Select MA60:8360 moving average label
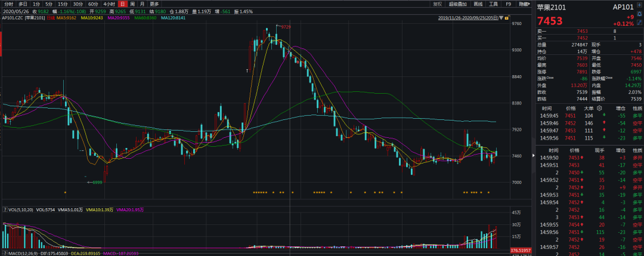Screen dimensions: 644x256 coord(145,18)
